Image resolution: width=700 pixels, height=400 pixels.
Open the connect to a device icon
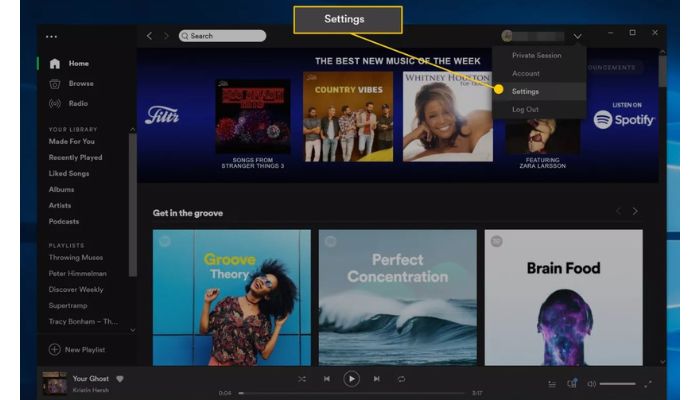click(572, 383)
